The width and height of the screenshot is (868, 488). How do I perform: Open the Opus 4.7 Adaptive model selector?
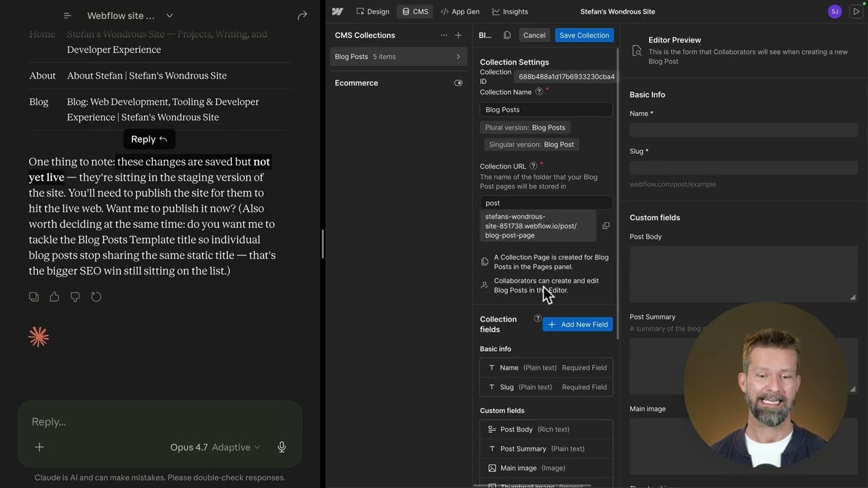(x=215, y=447)
